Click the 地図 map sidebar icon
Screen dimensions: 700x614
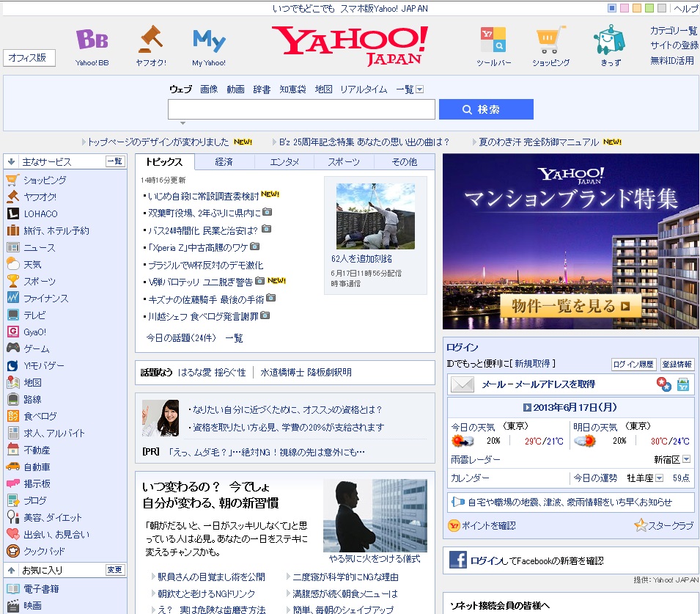coord(13,382)
